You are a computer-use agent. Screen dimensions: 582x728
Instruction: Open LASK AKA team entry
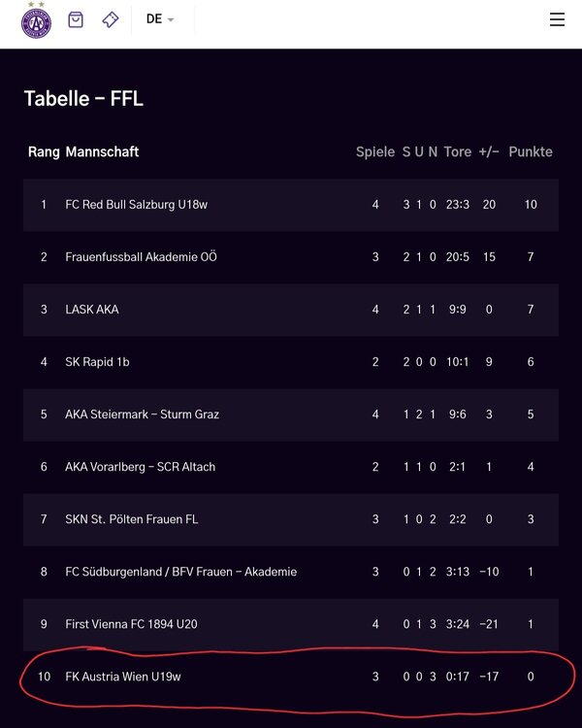pos(92,310)
